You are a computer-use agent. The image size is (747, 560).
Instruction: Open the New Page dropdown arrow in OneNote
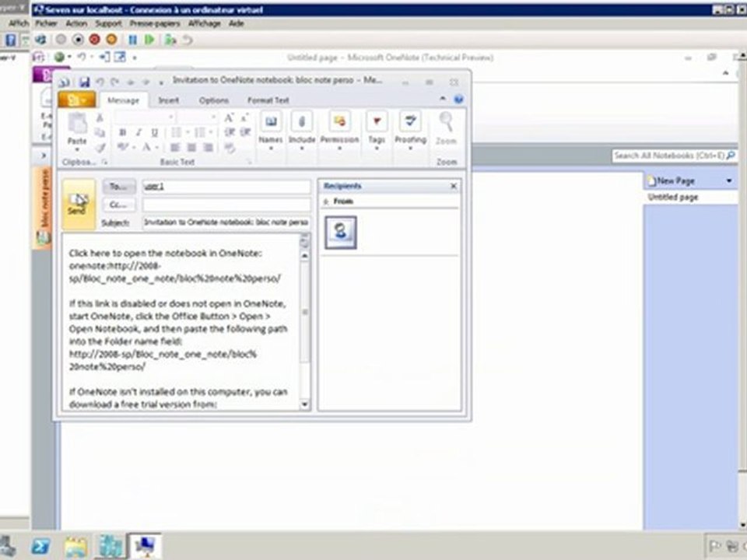729,181
